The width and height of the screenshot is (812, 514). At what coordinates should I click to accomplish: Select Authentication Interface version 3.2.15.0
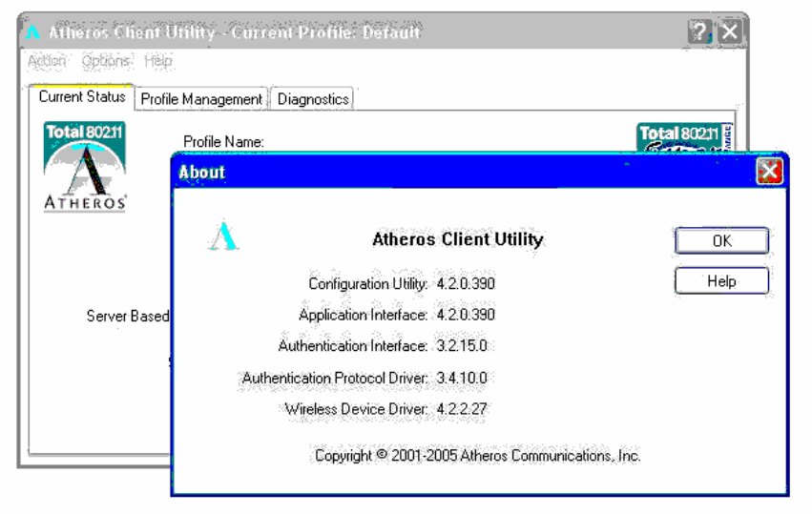coord(462,346)
